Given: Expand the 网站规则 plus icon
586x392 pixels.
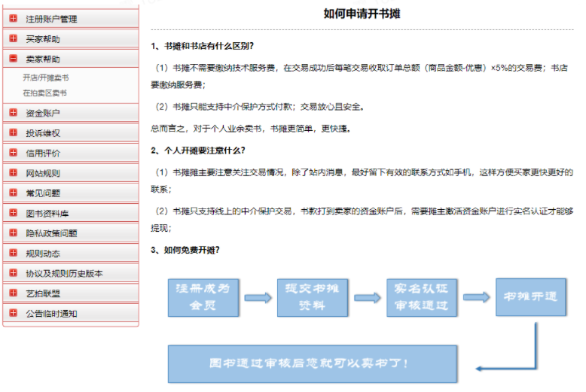Looking at the screenshot, I should (x=14, y=173).
